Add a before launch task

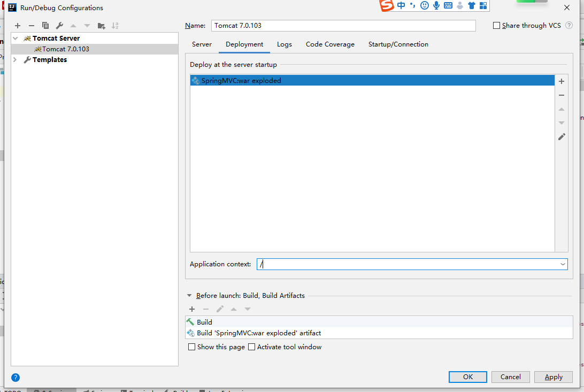(192, 309)
